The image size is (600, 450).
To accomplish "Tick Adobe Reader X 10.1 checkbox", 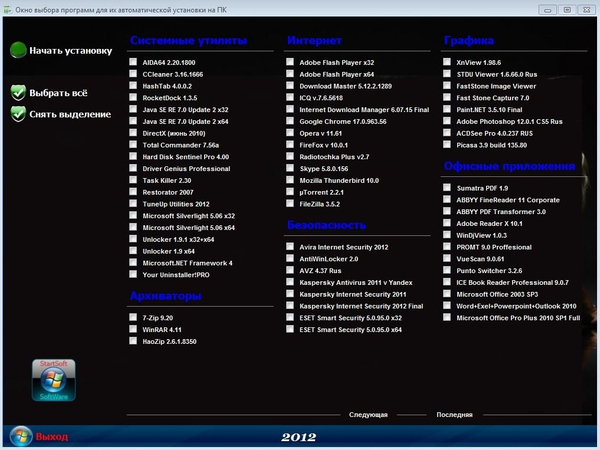I will [447, 223].
